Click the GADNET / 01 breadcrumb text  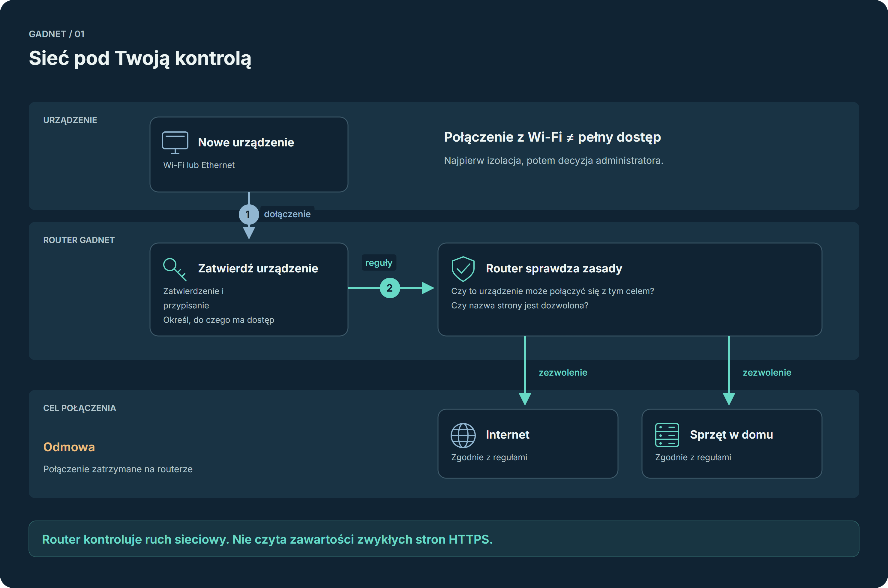(57, 34)
